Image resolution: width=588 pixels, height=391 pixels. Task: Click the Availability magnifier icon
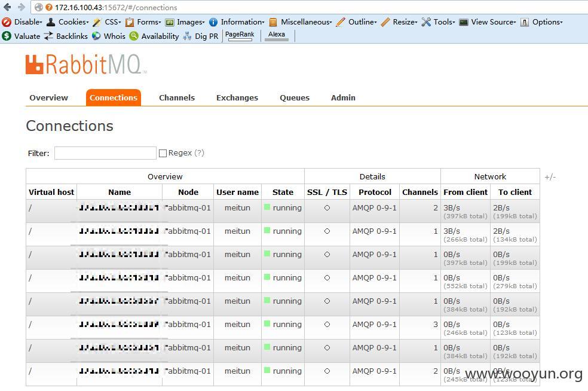(134, 36)
